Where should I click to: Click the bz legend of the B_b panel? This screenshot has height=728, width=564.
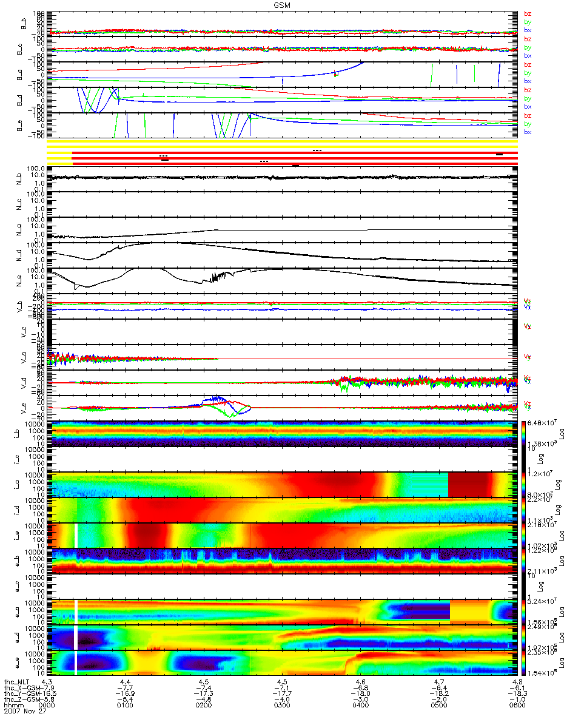528,13
